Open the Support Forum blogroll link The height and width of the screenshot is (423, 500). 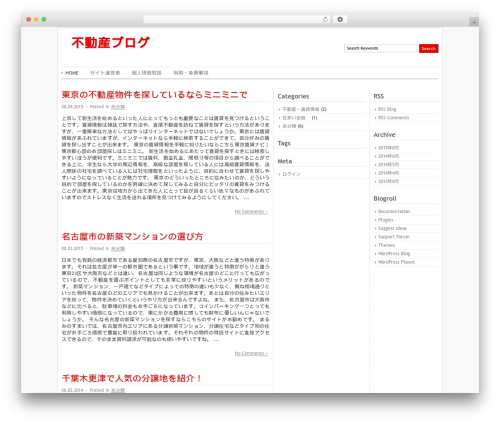pyautogui.click(x=394, y=237)
